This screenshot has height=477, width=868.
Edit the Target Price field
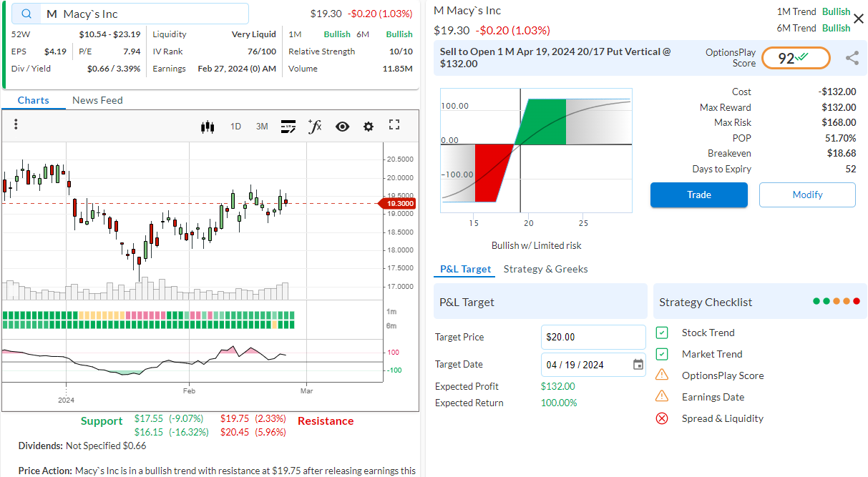coord(593,337)
